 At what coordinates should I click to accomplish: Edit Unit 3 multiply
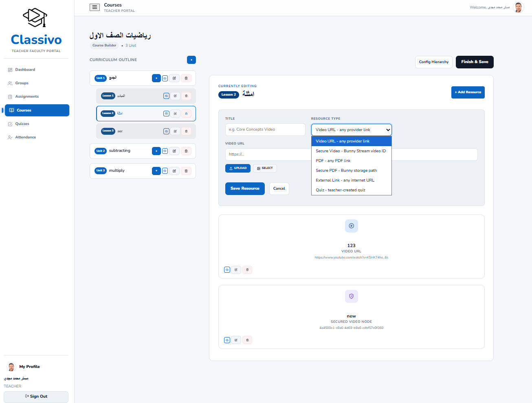pos(174,171)
